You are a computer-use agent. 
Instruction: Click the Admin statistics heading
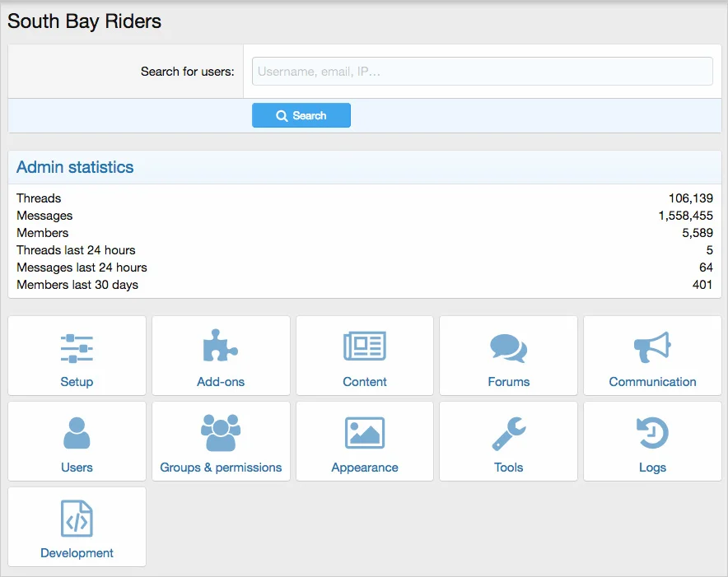pos(75,167)
